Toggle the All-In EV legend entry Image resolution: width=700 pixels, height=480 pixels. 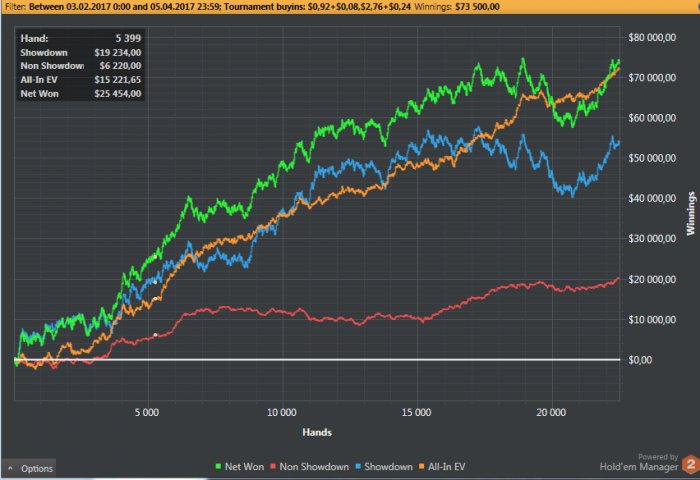click(x=442, y=467)
